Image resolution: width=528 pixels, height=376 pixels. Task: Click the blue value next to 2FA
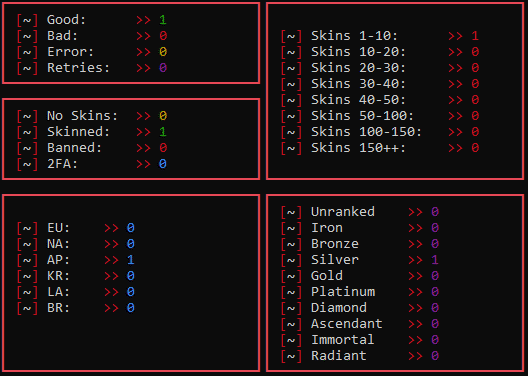(163, 164)
